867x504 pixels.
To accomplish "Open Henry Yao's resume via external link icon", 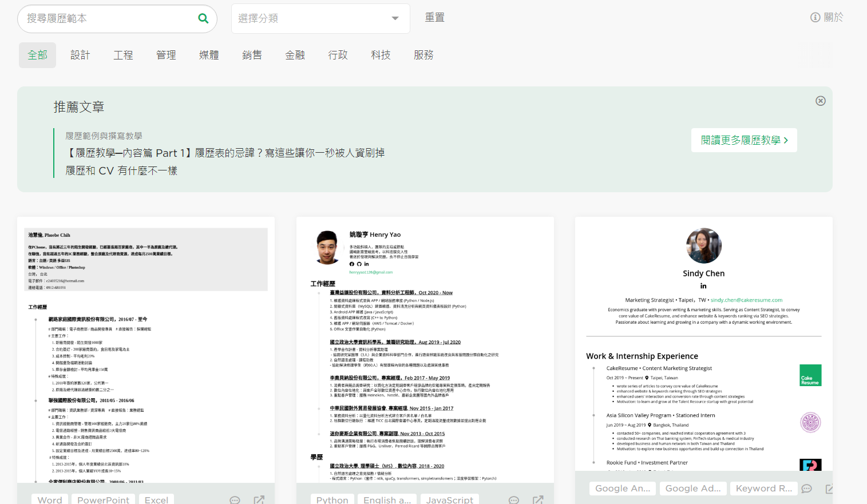I will click(538, 499).
